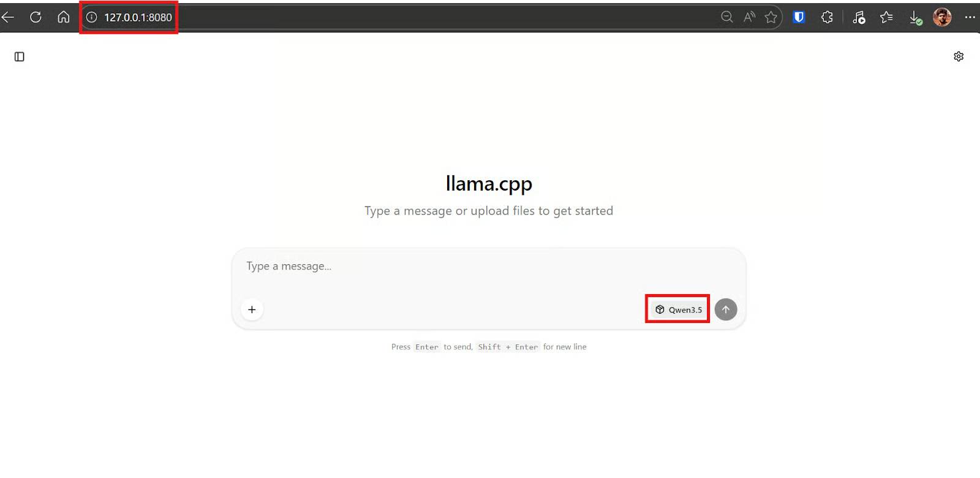Open the Downloads panel
980x478 pixels.
915,17
